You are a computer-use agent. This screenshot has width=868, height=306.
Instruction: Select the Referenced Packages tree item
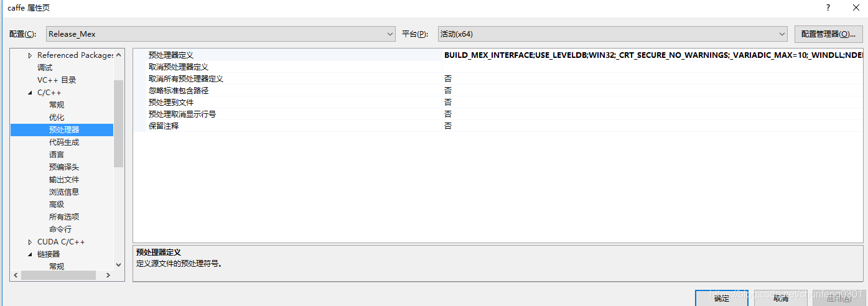click(x=75, y=55)
